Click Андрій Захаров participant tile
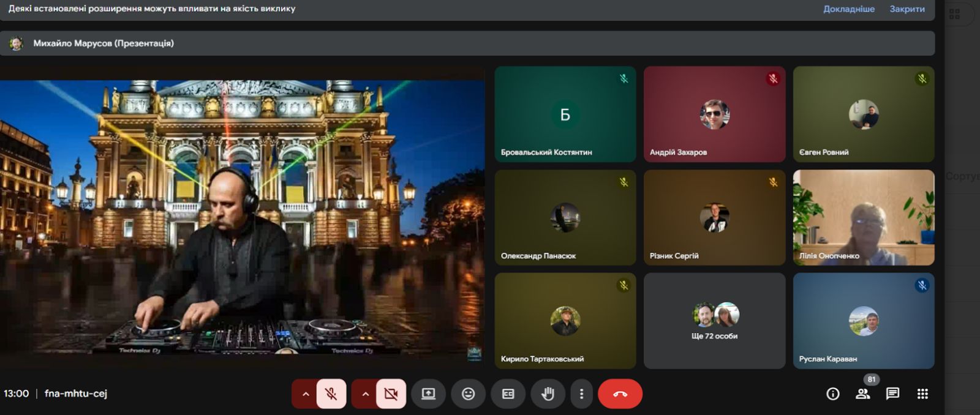 (x=714, y=114)
